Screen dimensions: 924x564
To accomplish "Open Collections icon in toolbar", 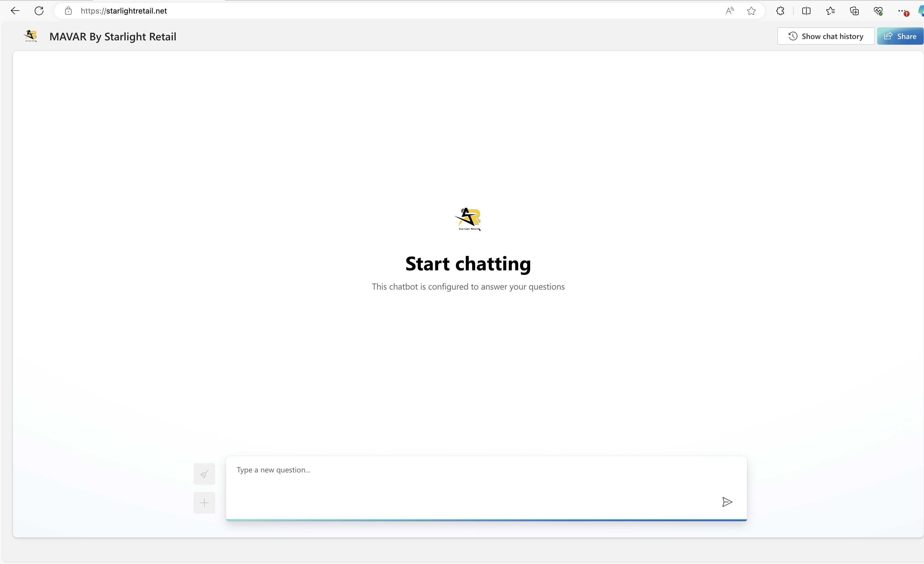I will pyautogui.click(x=854, y=11).
